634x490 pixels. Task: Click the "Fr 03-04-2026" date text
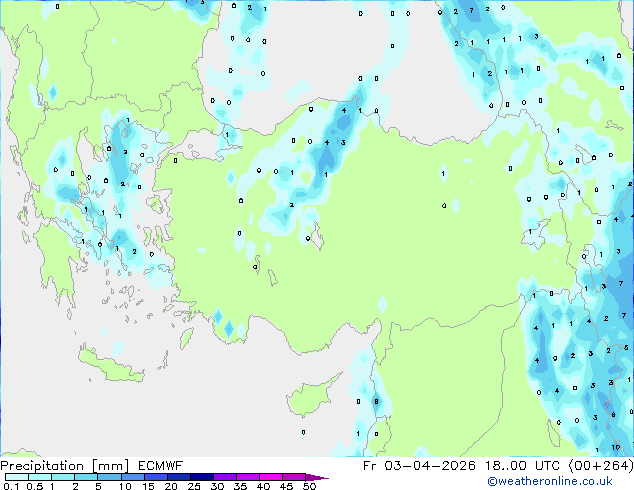pyautogui.click(x=419, y=466)
